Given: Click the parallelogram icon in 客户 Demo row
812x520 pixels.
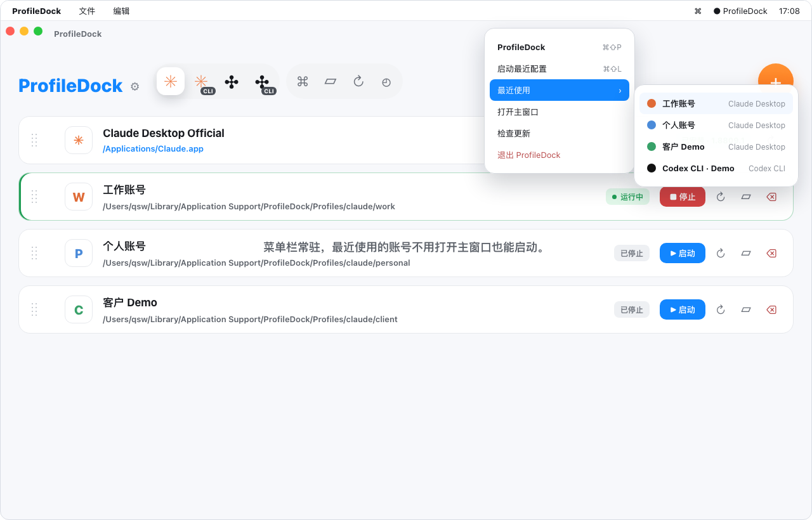Looking at the screenshot, I should tap(746, 309).
